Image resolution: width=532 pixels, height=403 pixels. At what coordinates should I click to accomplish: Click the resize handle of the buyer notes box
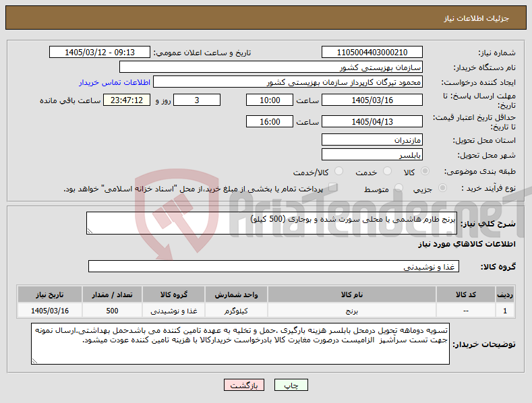(34, 361)
